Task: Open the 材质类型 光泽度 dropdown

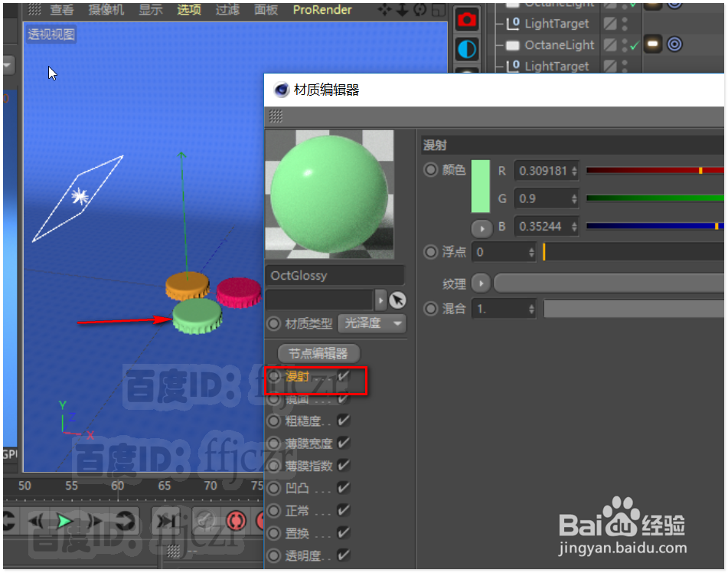Action: point(372,323)
